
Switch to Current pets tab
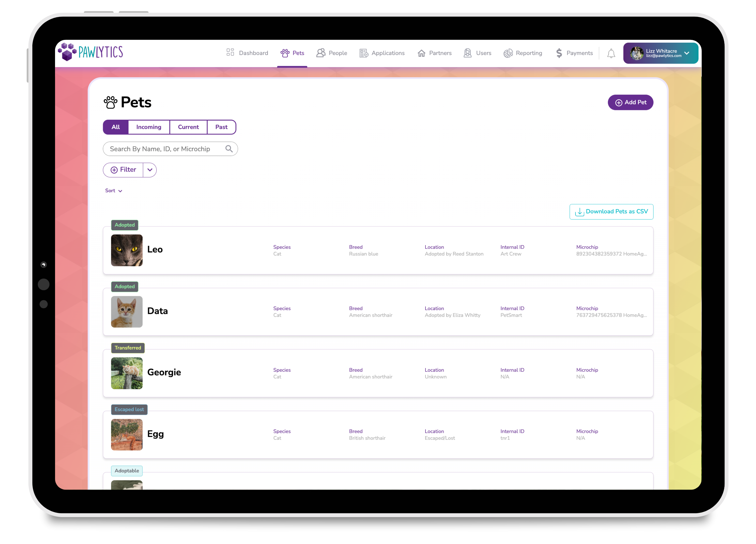click(188, 127)
